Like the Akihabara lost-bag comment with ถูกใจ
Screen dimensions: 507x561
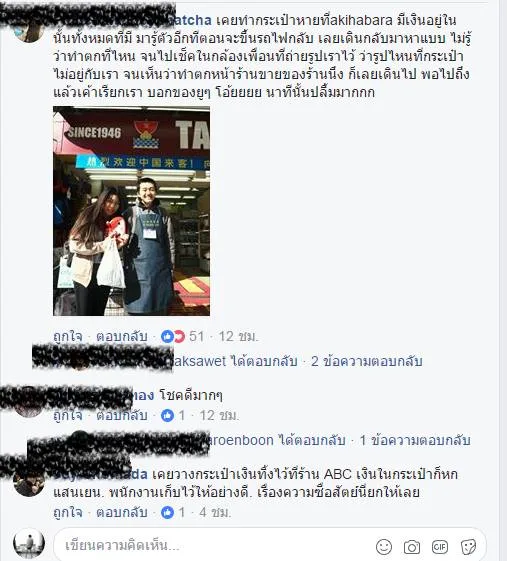click(68, 336)
